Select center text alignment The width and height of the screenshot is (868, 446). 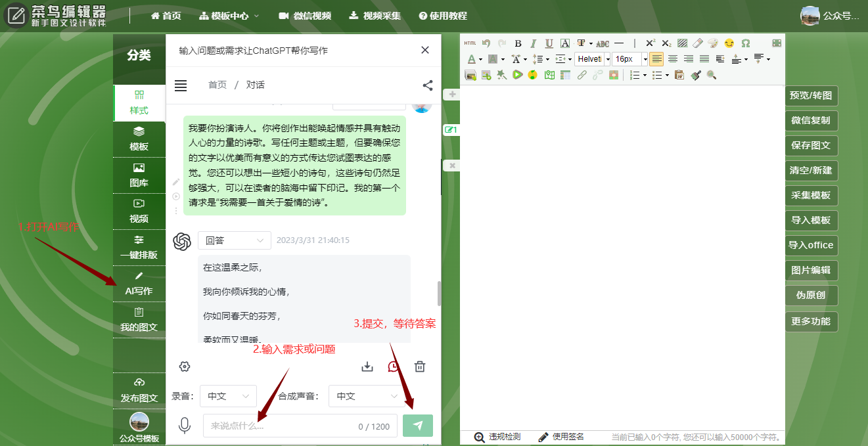pos(673,59)
